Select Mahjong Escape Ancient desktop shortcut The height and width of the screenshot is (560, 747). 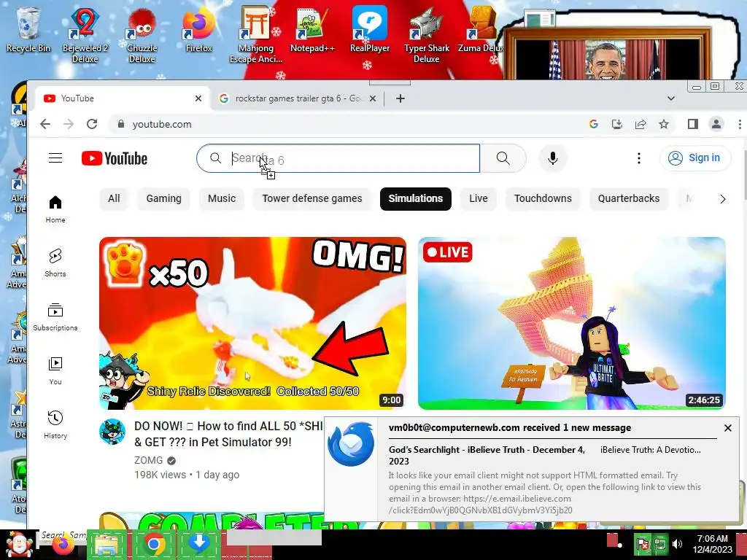[x=256, y=34]
